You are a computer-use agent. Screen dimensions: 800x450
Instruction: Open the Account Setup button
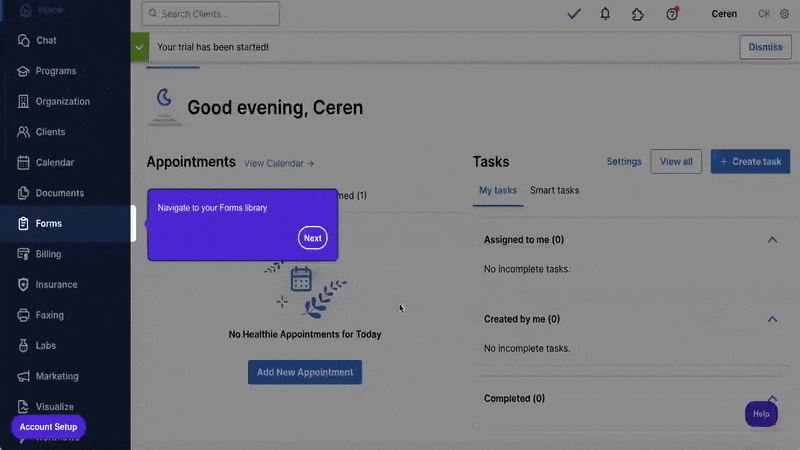[48, 427]
